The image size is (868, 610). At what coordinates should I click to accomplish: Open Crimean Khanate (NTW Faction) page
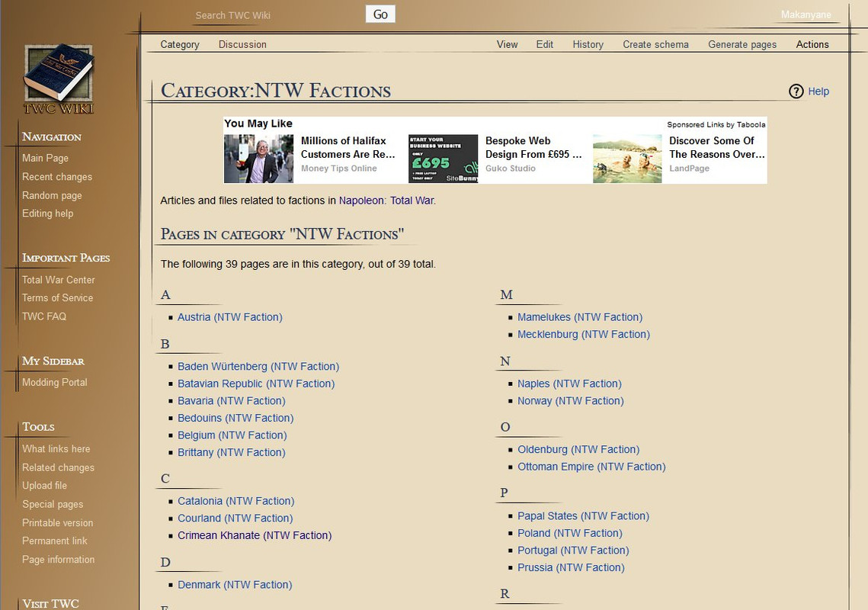(255, 535)
